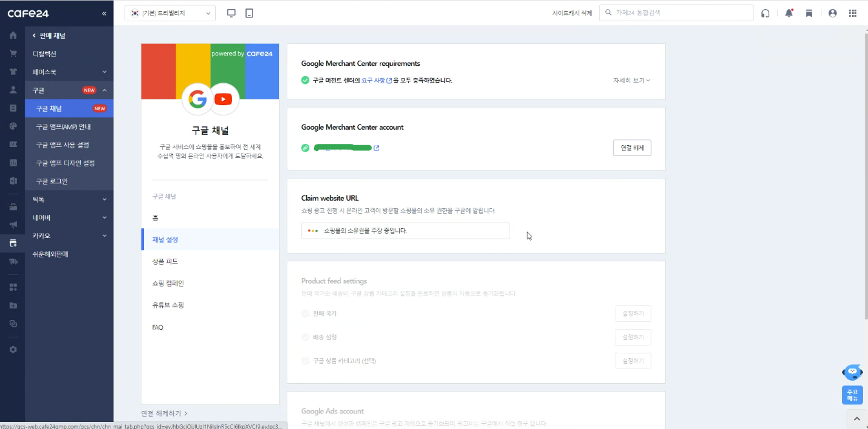
Task: Switch to mobile device preview icon
Action: coord(249,13)
